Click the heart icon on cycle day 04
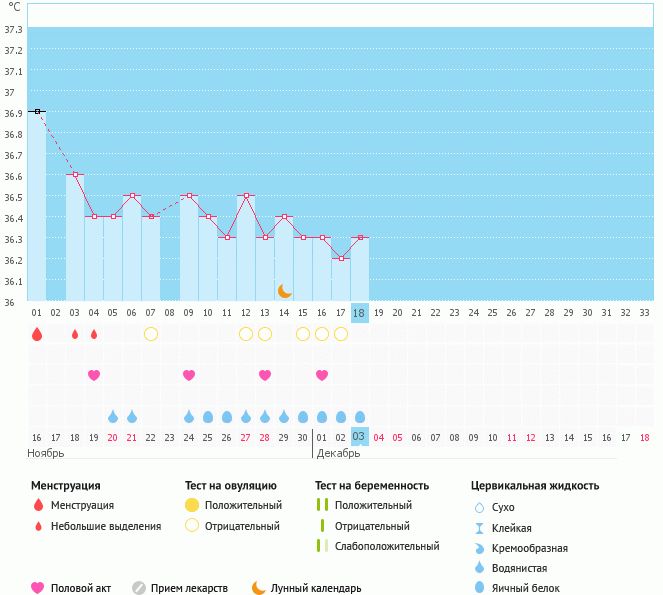Image resolution: width=663 pixels, height=595 pixels. 94,375
